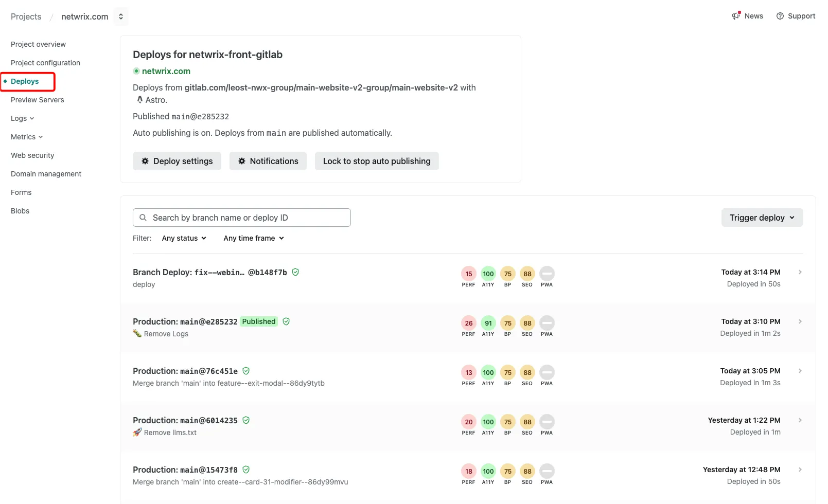Click the Support help circle icon
Image resolution: width=828 pixels, height=504 pixels.
click(x=780, y=16)
